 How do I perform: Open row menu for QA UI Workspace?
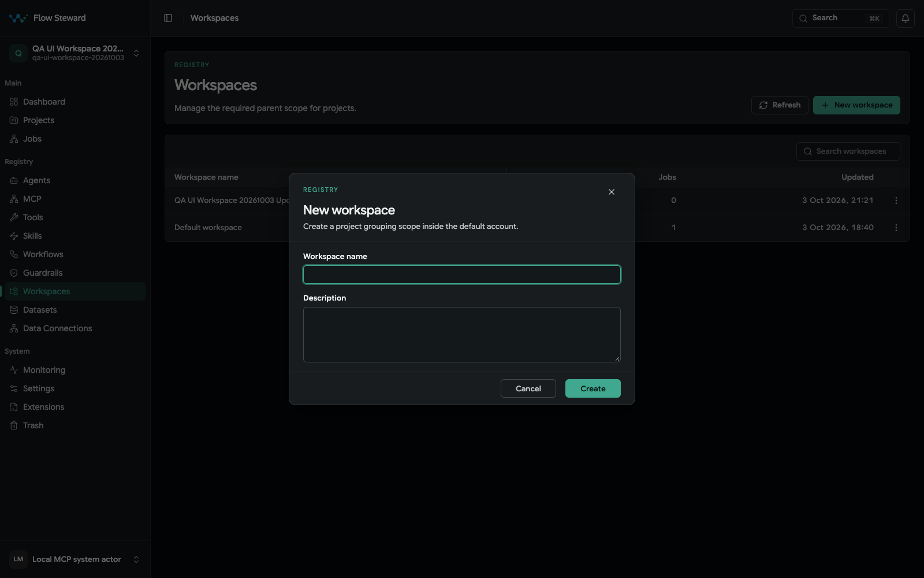[896, 201]
